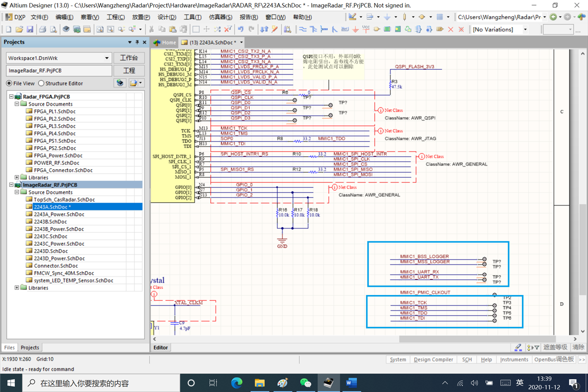Viewport: 588px width, 392px height.
Task: Place a GND power port
Action: pyautogui.click(x=355, y=30)
